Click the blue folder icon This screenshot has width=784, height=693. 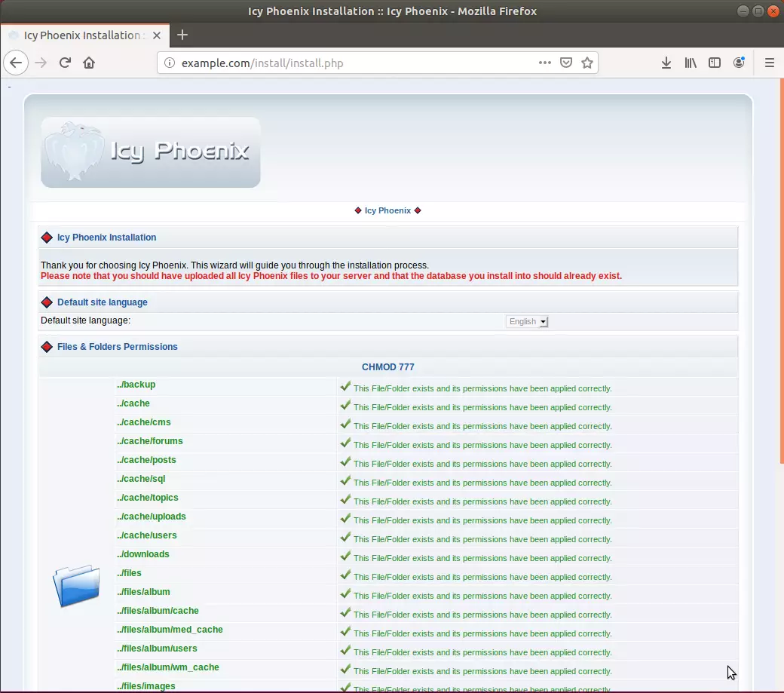(76, 585)
